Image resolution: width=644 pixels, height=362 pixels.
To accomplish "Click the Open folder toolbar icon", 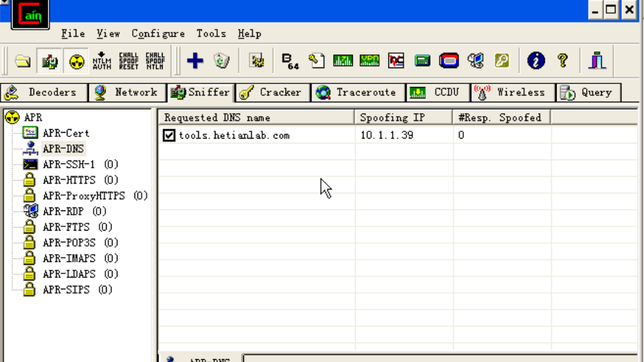I will click(x=23, y=61).
